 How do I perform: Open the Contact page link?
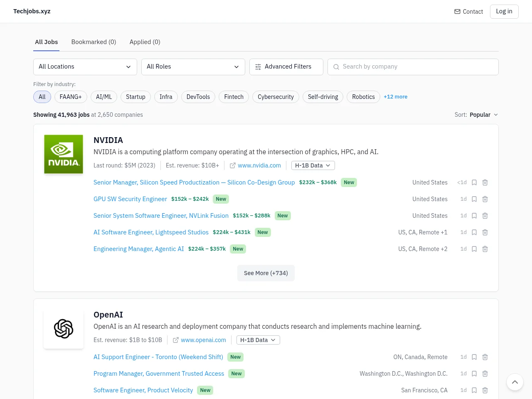[468, 12]
